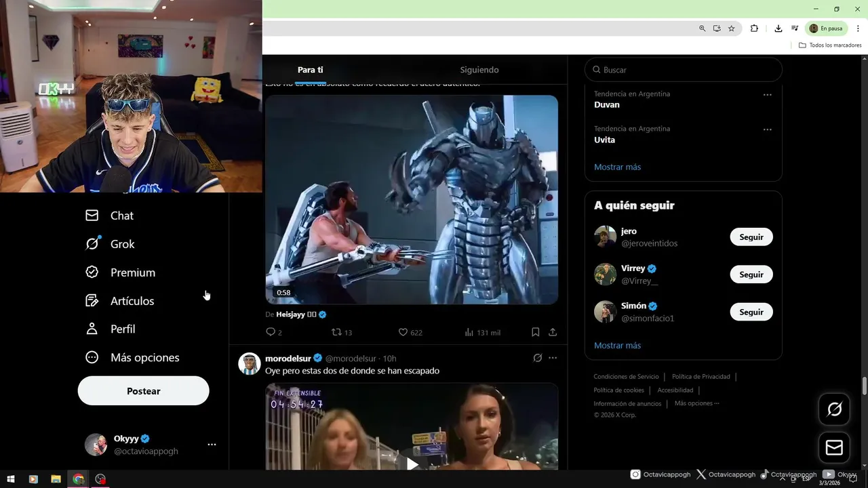
Task: Open three-dot menu on morodelsur's post
Action: (x=553, y=358)
